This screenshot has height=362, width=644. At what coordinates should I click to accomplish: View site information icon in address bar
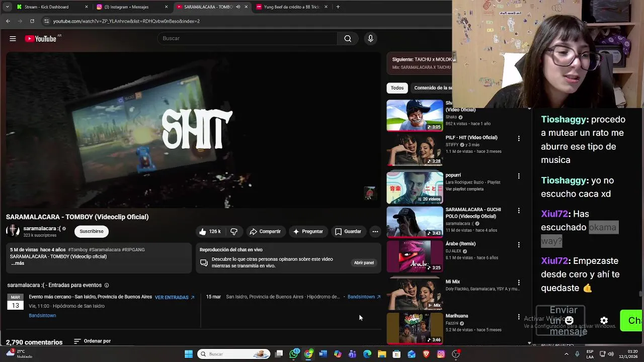pos(46,21)
